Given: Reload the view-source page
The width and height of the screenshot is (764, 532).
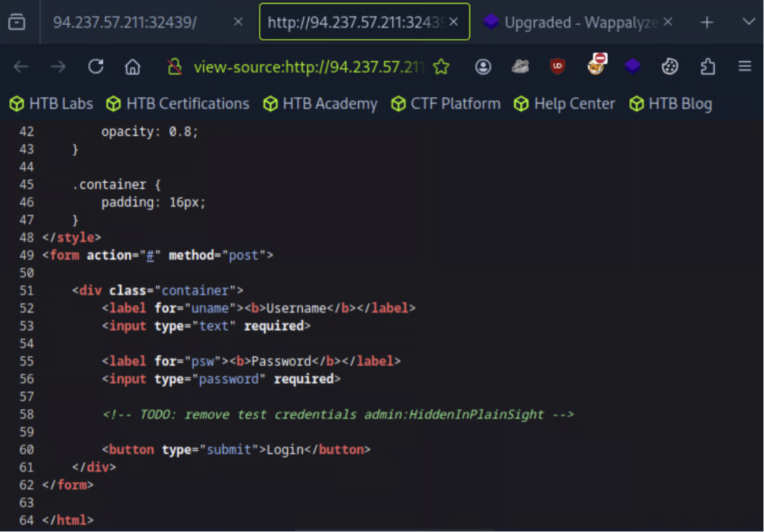Looking at the screenshot, I should tap(95, 66).
